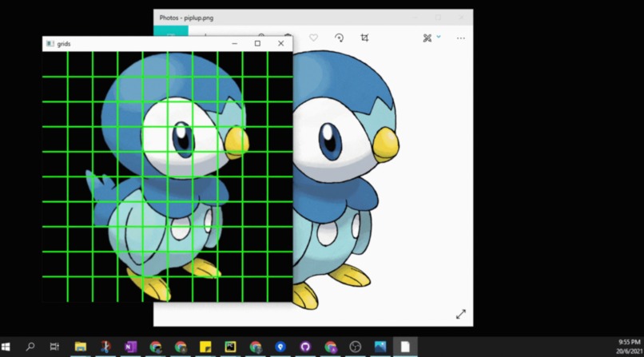Click the grids window title text
The width and height of the screenshot is (644, 357).
point(64,44)
